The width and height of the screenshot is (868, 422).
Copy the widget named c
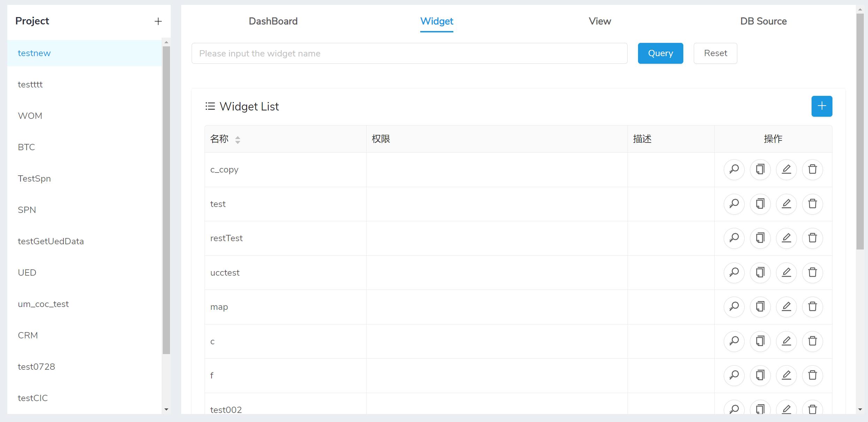pyautogui.click(x=760, y=341)
